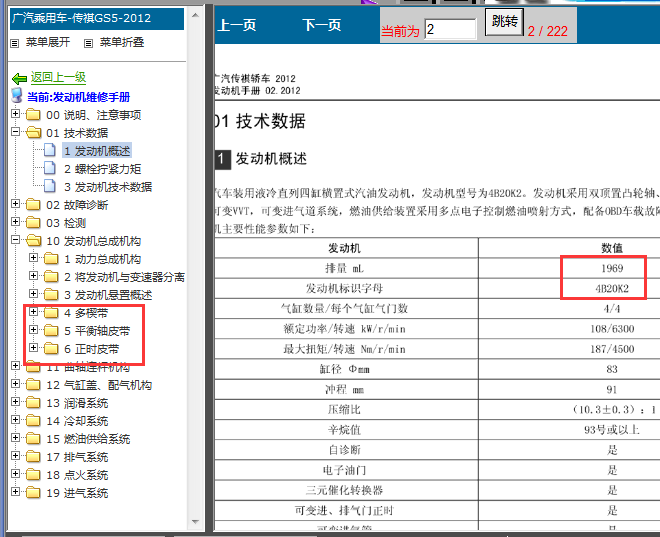Click the 108/6300 rated power cell
This screenshot has width=660, height=537.
pyautogui.click(x=612, y=329)
